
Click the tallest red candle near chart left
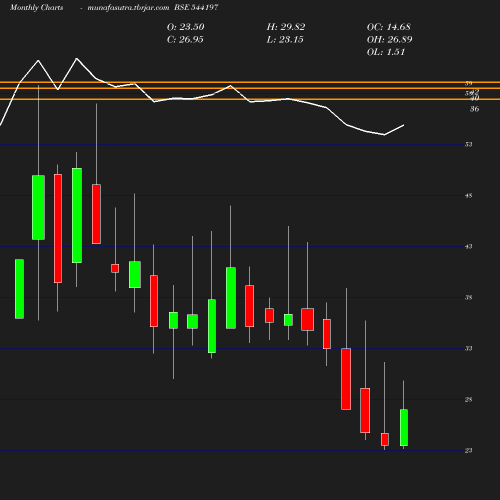(58, 229)
